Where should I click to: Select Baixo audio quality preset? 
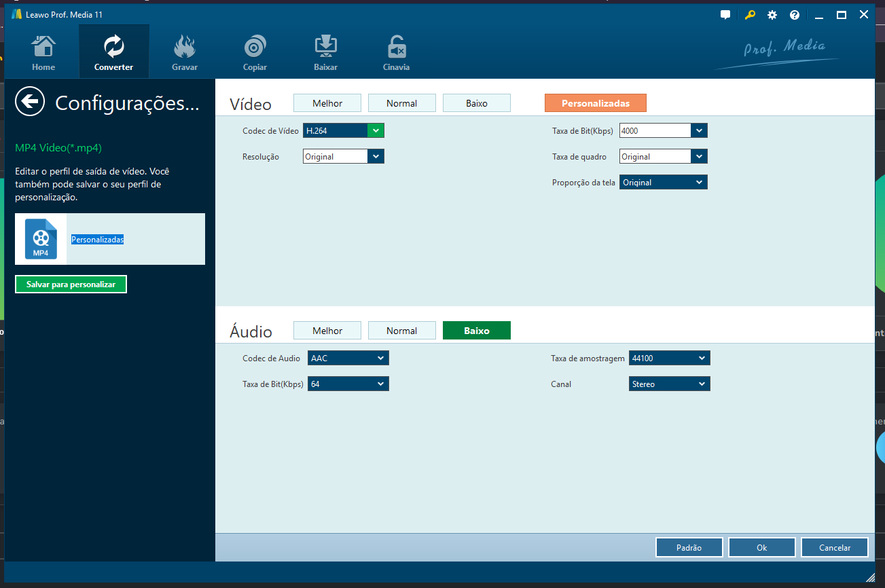click(477, 331)
